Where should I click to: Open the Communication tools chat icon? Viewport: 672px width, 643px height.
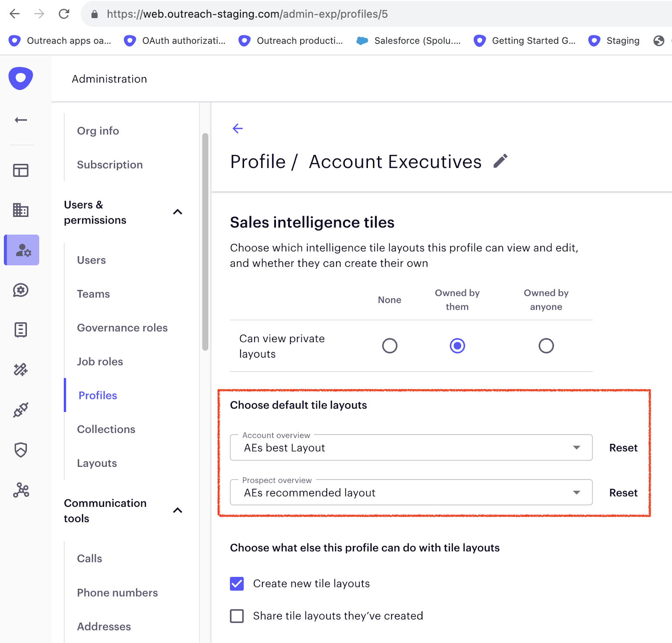tap(20, 290)
